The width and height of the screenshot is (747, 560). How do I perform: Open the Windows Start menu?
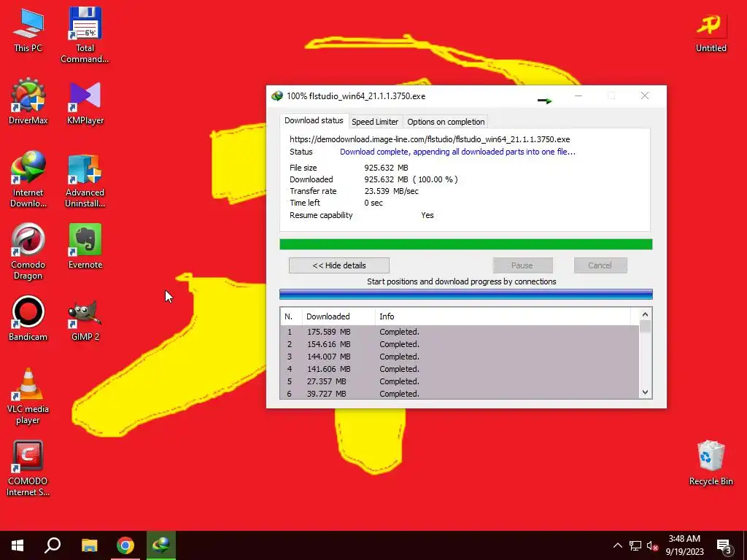(x=18, y=545)
